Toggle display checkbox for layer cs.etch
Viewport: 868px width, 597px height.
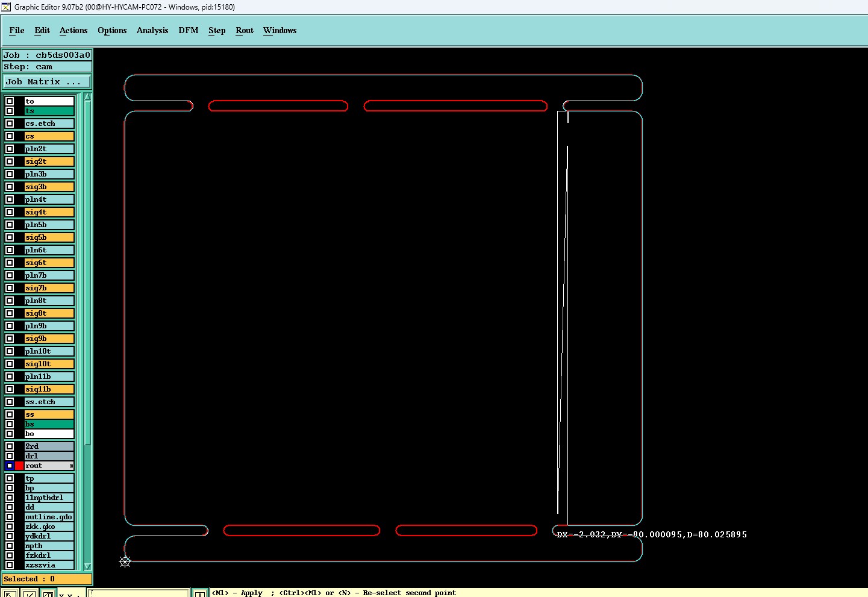(10, 123)
